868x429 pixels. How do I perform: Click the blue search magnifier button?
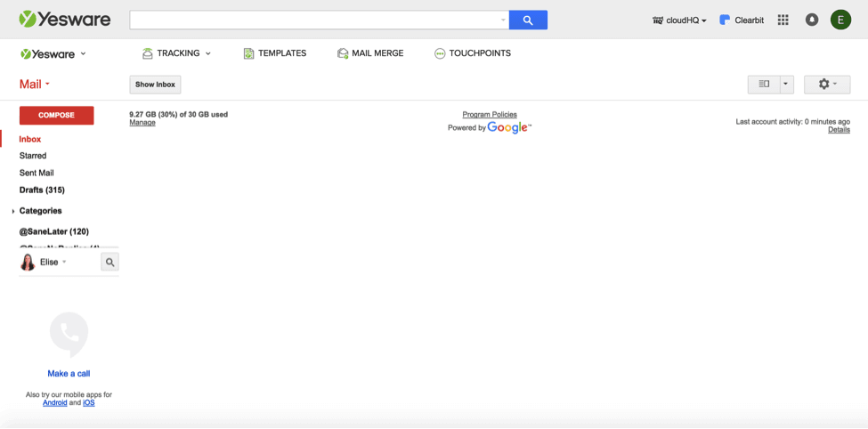528,20
